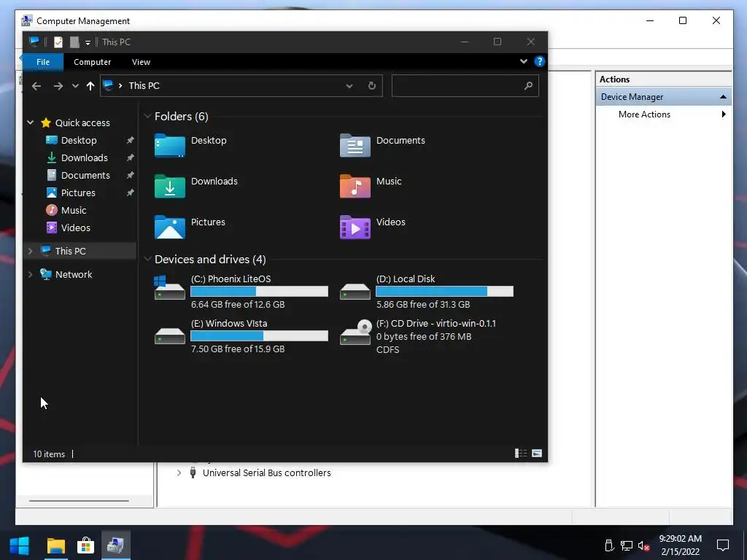The height and width of the screenshot is (560, 747).
Task: Open Customize Quick Access Toolbar dropdown
Action: click(x=88, y=42)
